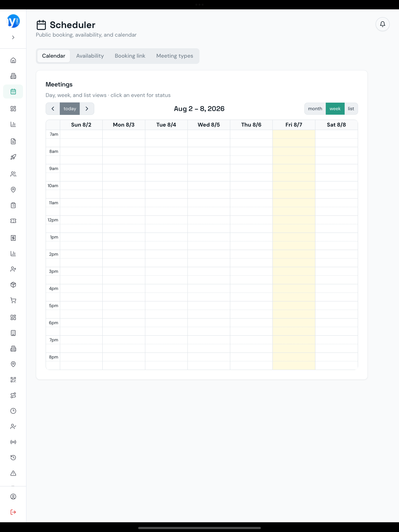Select the highlighted green calendar sidebar icon
This screenshot has height=532, width=399.
(13, 92)
